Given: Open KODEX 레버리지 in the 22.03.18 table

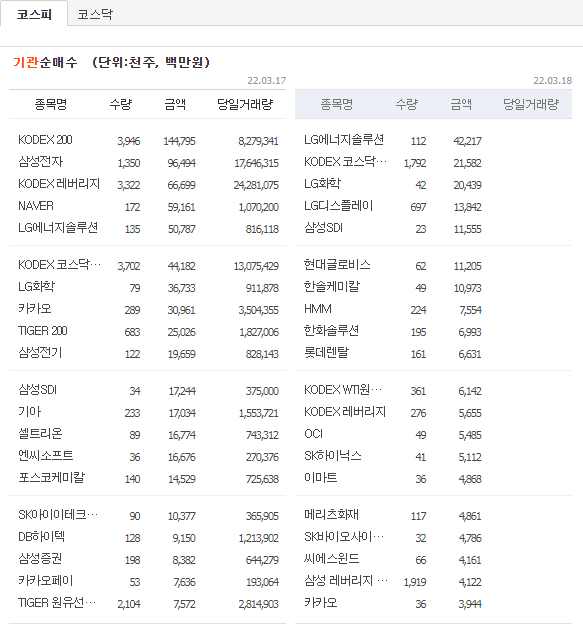Looking at the screenshot, I should (x=345, y=412).
